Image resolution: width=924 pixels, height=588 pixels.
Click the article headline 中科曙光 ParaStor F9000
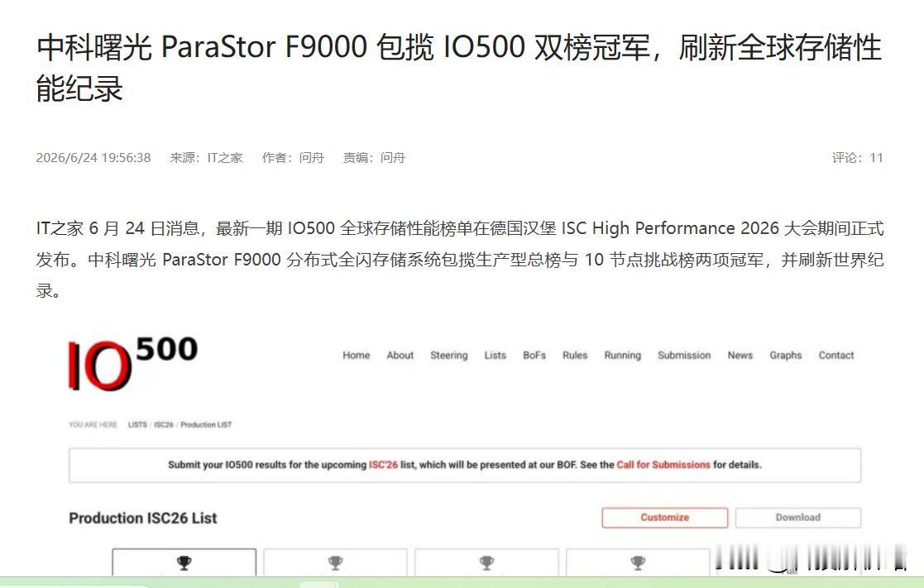pyautogui.click(x=458, y=68)
